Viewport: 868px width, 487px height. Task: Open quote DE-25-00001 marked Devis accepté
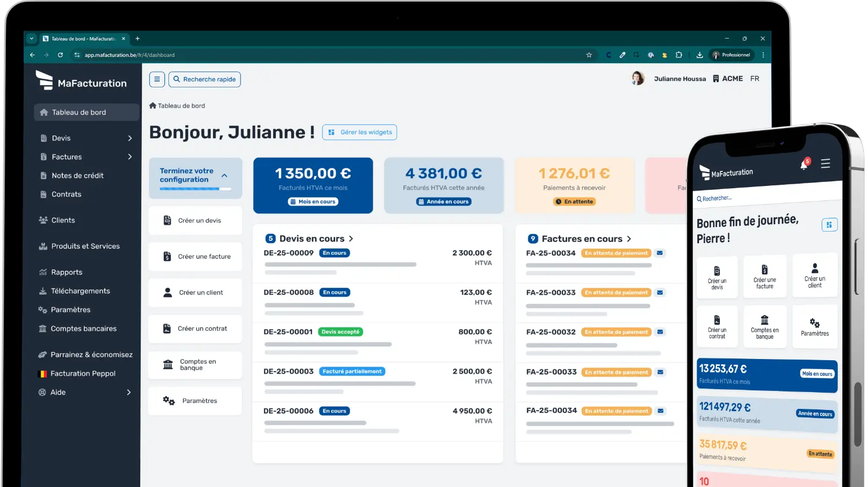pos(288,332)
